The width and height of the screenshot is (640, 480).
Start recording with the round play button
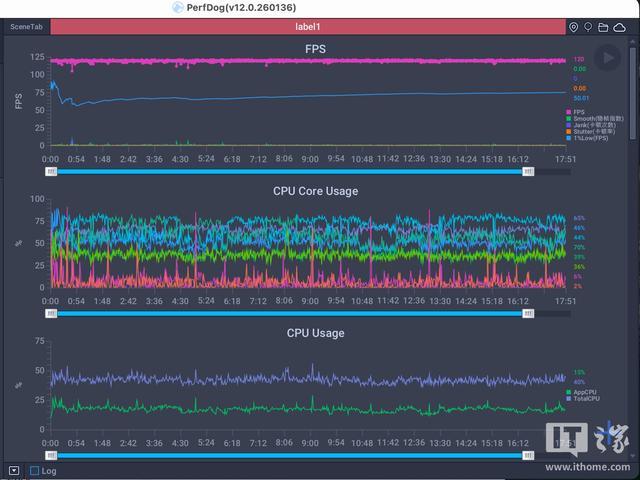click(x=607, y=58)
